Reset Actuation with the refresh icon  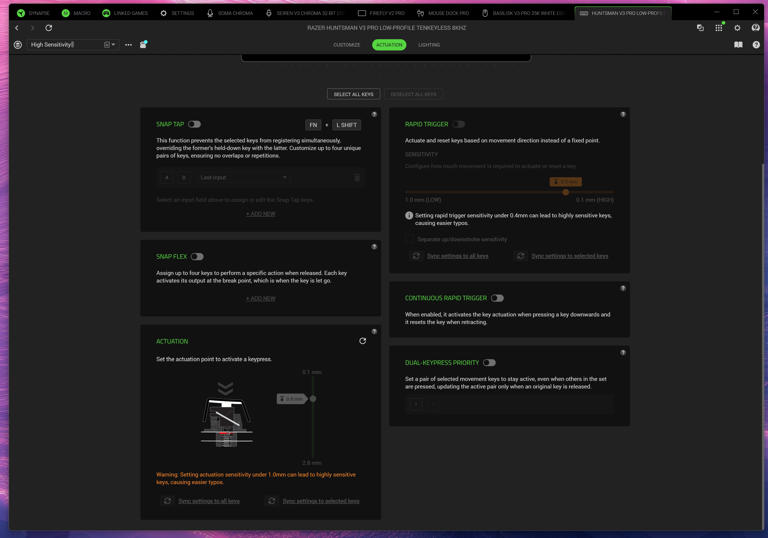tap(362, 341)
